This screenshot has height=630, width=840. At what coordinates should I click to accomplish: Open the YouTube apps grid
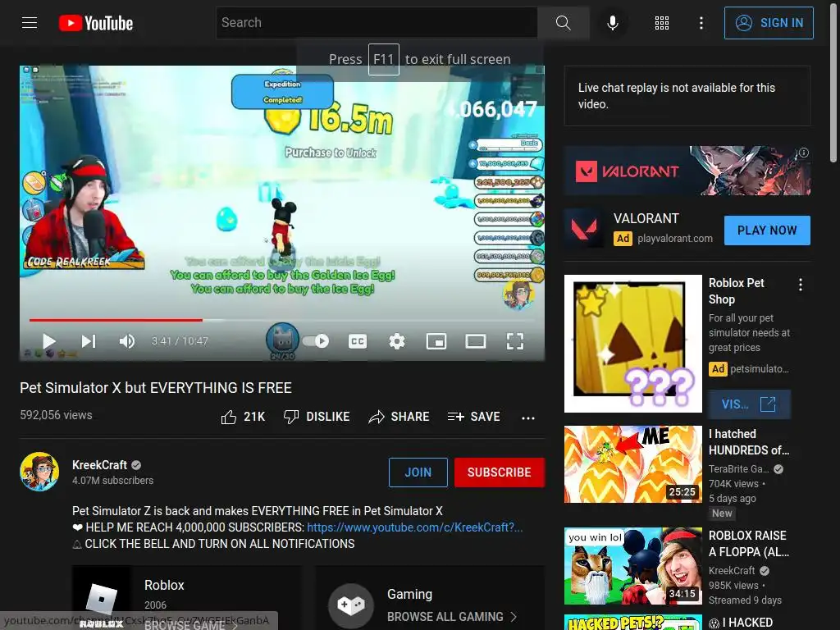pyautogui.click(x=662, y=22)
